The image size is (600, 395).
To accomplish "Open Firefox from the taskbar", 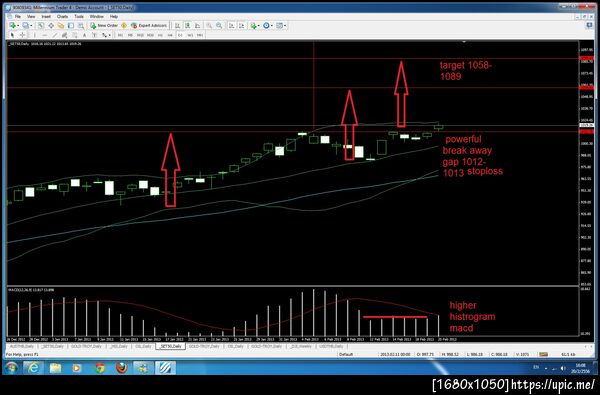I will pos(122,368).
